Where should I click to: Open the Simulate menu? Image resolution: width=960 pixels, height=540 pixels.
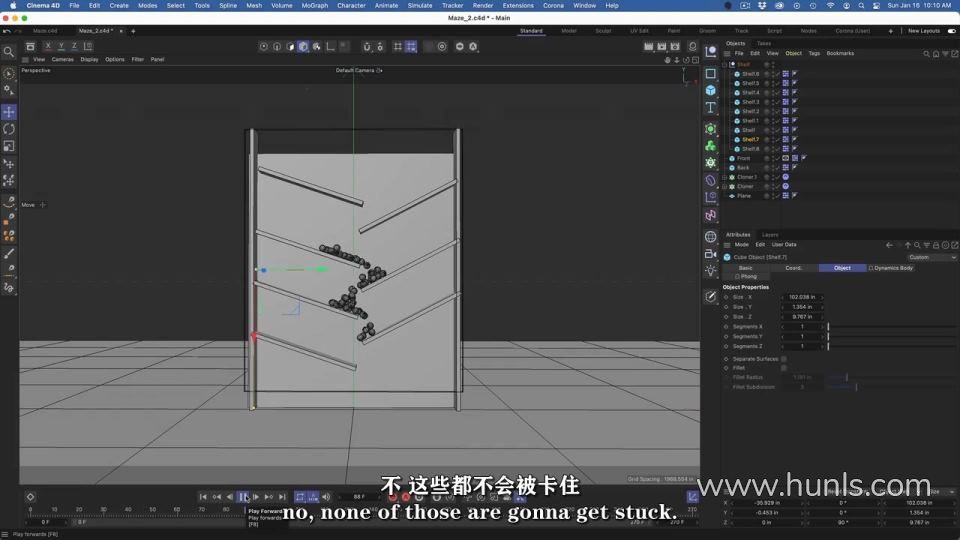click(x=420, y=6)
